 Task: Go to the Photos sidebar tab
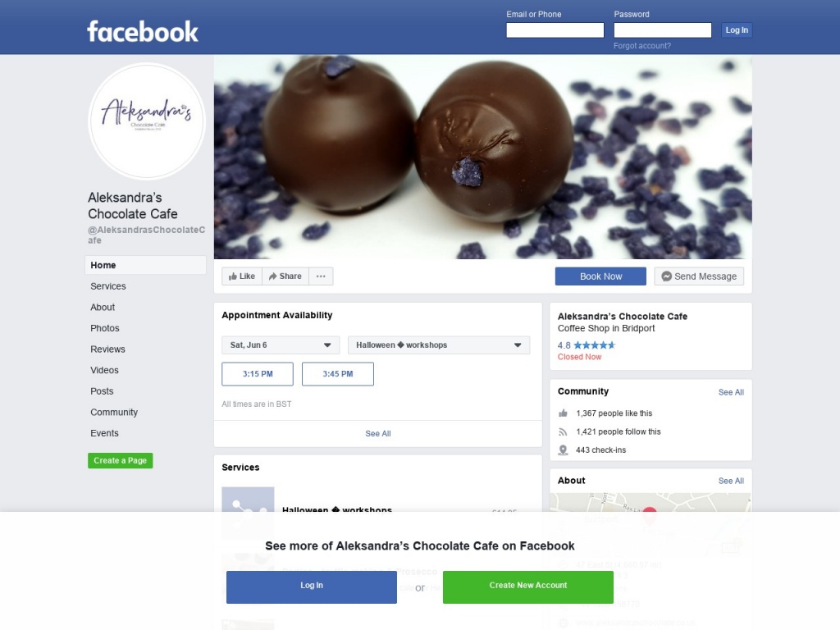[x=105, y=328]
